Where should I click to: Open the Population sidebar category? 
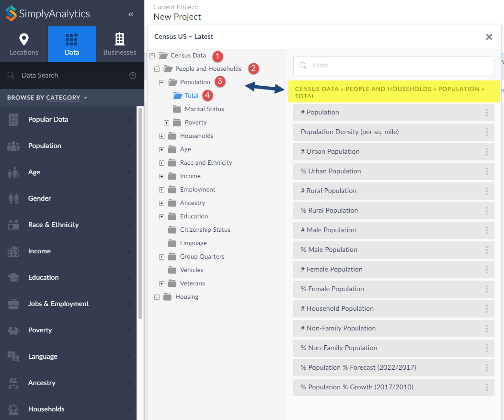click(x=68, y=146)
